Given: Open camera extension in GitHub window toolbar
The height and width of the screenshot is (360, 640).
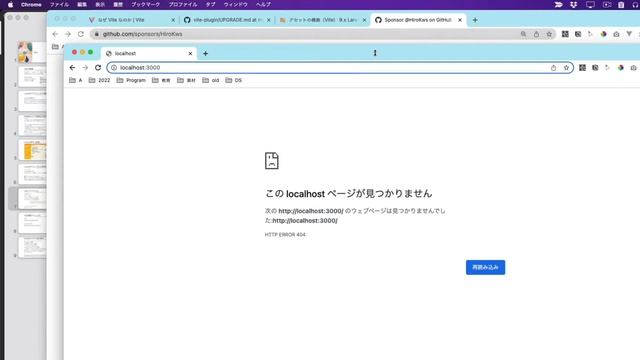Looking at the screenshot, I should (616, 34).
